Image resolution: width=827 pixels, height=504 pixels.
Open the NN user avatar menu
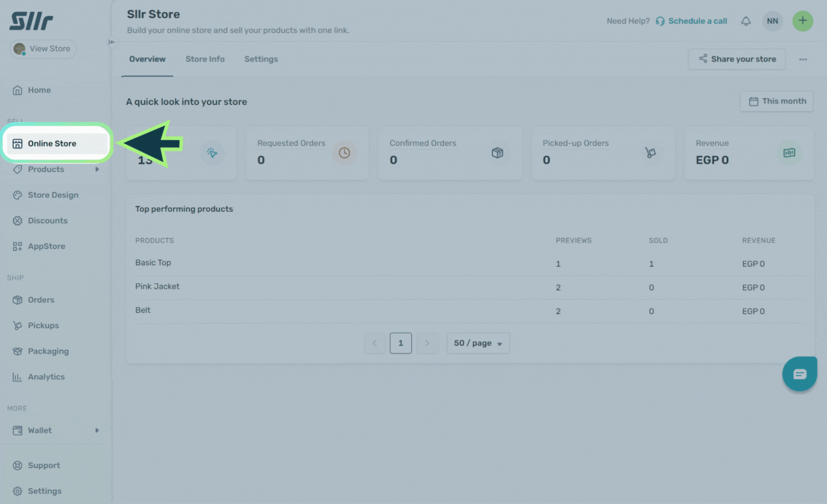point(773,21)
